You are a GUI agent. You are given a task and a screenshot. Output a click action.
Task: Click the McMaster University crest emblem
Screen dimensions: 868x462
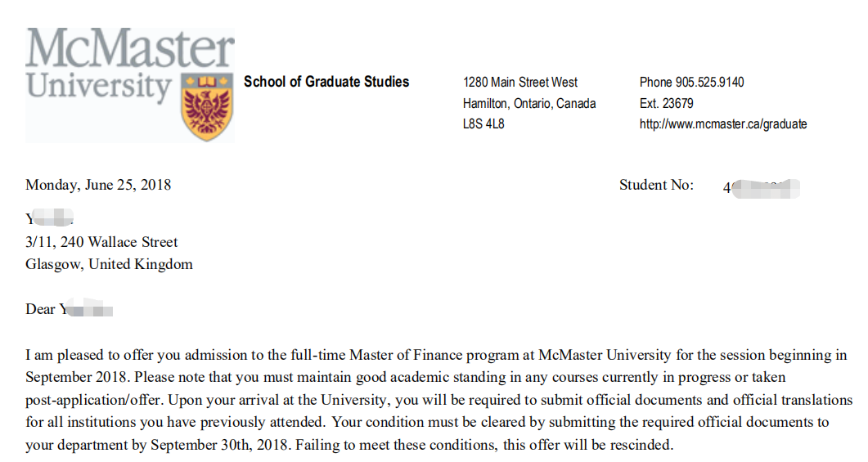207,106
